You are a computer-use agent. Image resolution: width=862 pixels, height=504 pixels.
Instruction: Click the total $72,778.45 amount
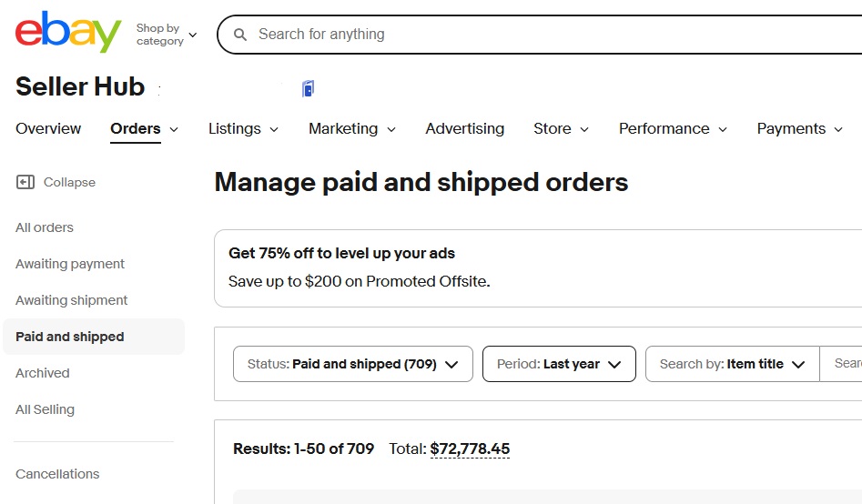coord(470,449)
